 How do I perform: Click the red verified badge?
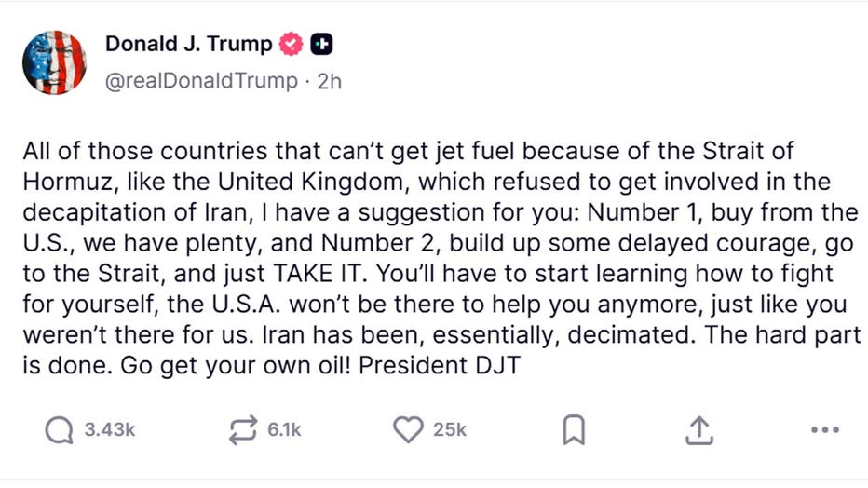[292, 44]
